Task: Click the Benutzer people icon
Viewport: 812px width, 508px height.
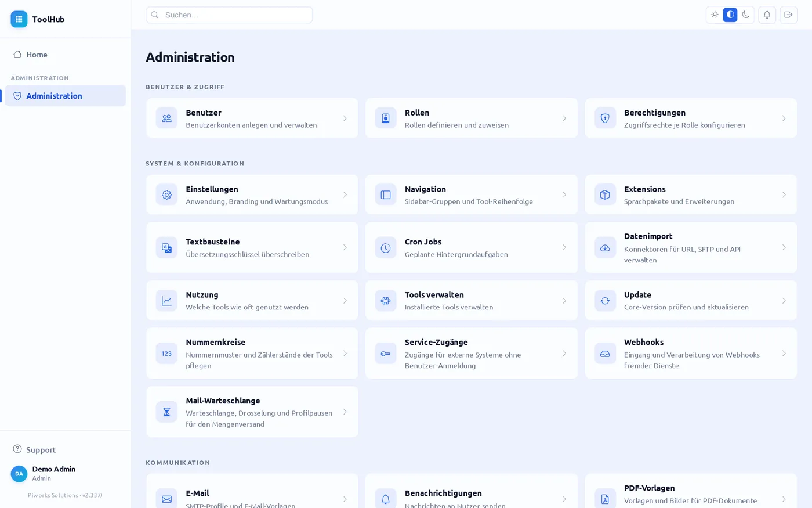Action: 166,118
